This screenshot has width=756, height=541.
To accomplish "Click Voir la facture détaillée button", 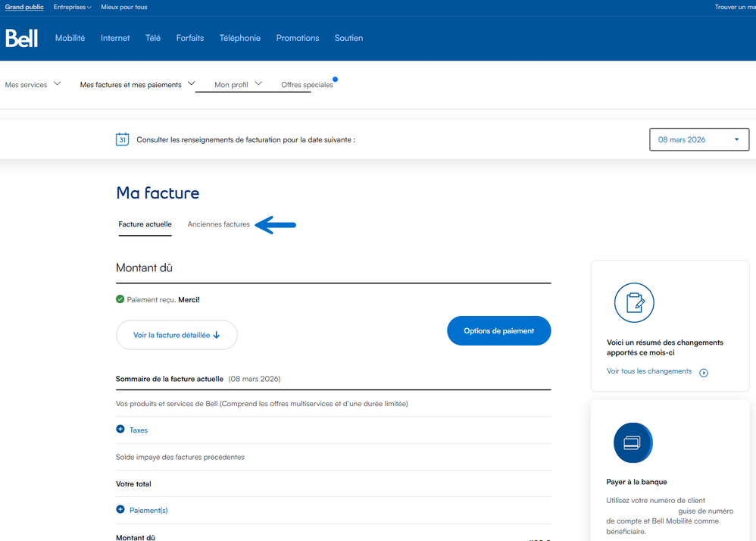I will [x=177, y=335].
